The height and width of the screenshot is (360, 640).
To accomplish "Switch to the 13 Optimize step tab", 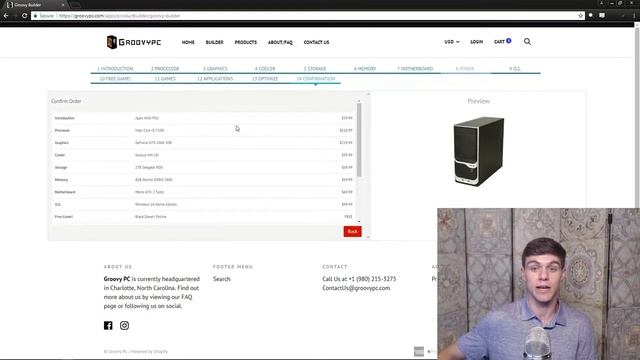I will click(265, 78).
